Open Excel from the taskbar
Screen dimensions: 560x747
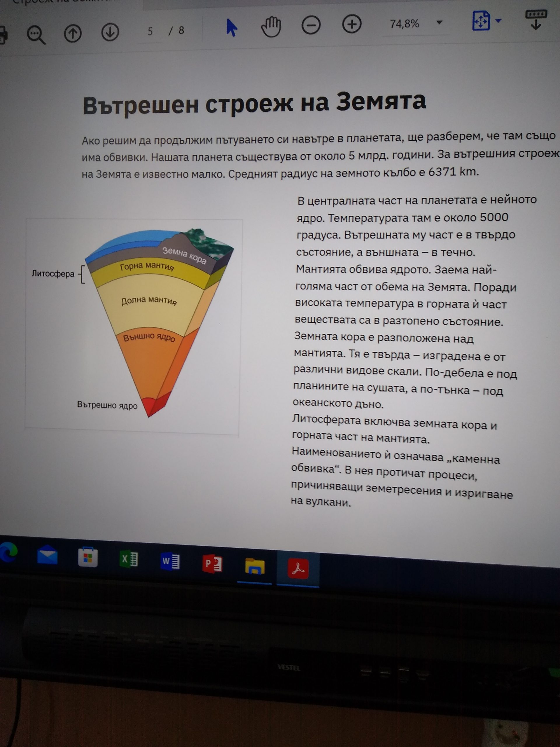pos(129,559)
